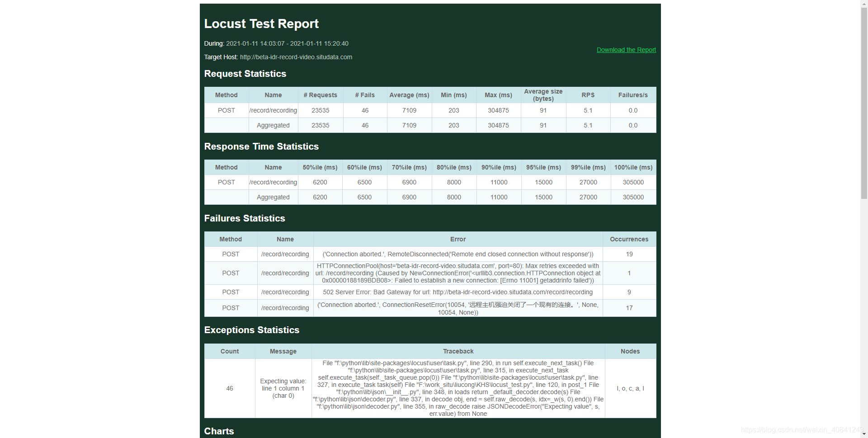
Task: Click the '90%ile (ms)' column header
Action: click(x=499, y=167)
